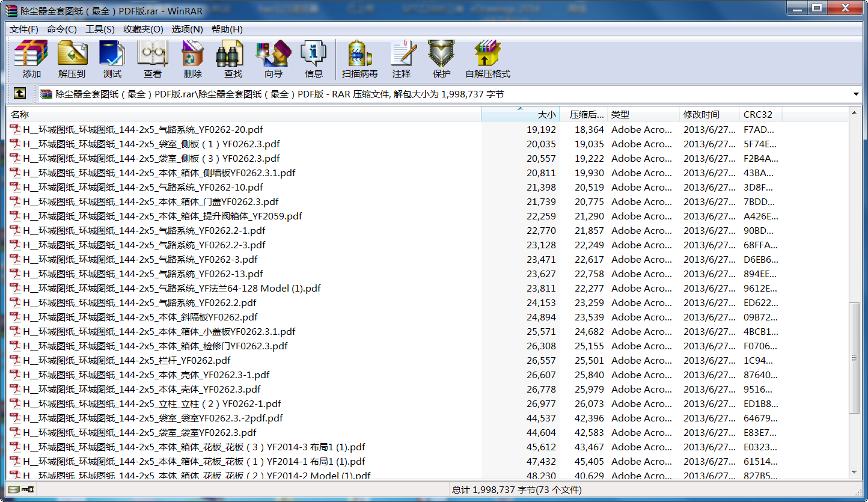This screenshot has width=868, height=502.
Task: Select file 气路系统_YF0262-10.pdf
Action: [143, 187]
